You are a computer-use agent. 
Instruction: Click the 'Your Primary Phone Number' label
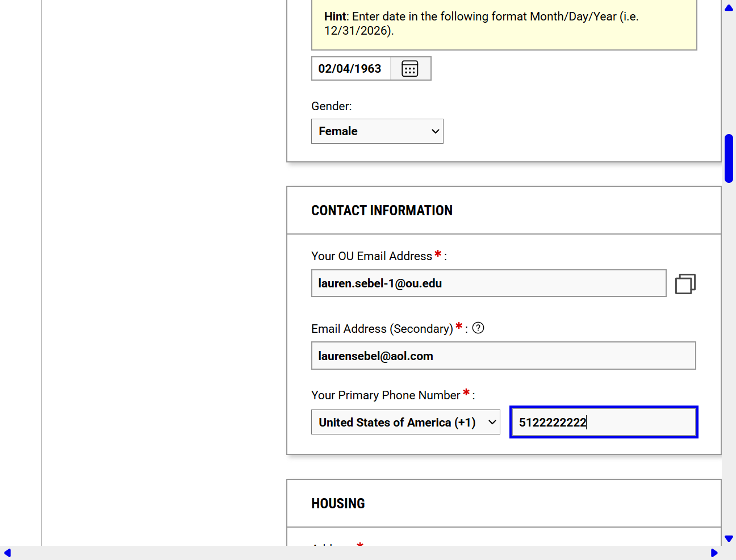click(x=386, y=395)
